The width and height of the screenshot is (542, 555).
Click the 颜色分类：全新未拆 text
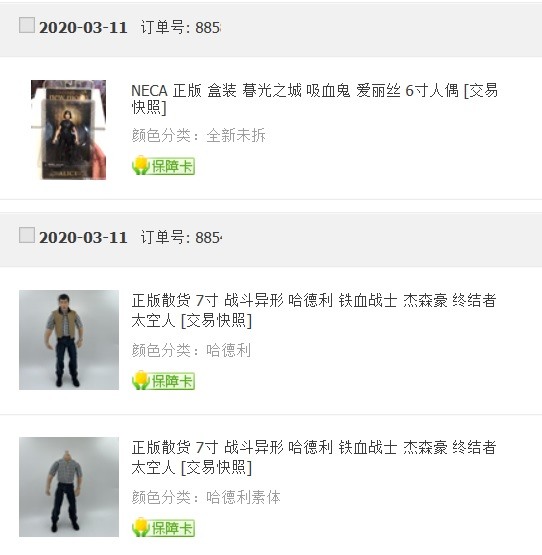[x=199, y=135]
